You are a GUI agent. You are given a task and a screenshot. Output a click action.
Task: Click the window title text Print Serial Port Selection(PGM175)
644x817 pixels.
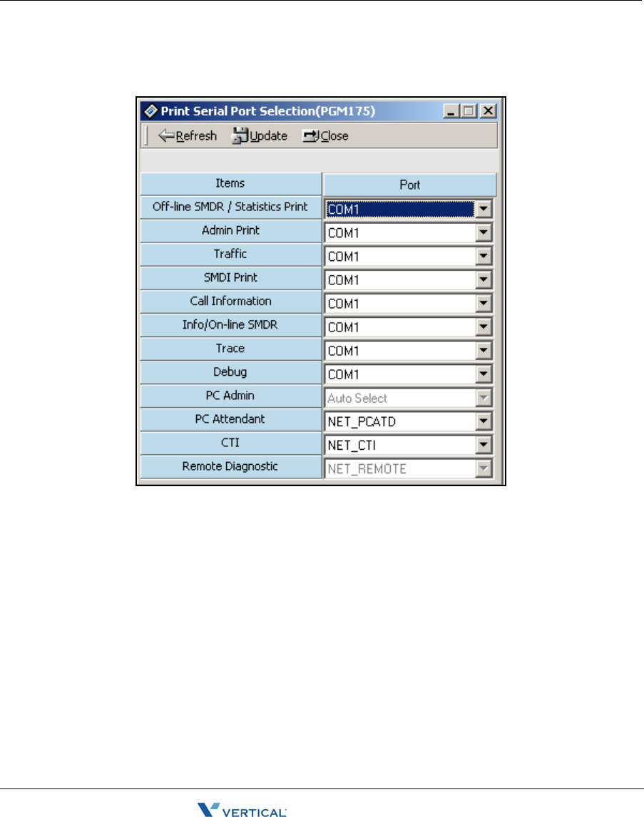pos(268,111)
